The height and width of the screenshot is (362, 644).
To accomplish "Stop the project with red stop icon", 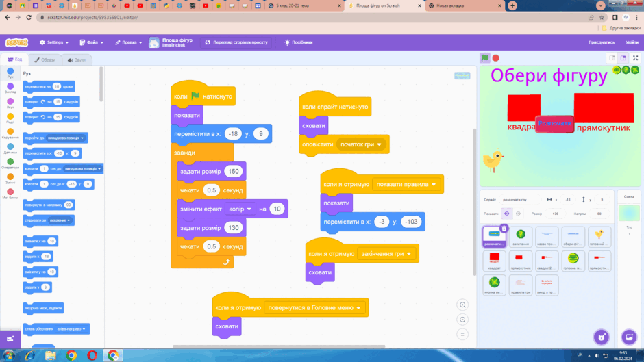I will pos(496,58).
